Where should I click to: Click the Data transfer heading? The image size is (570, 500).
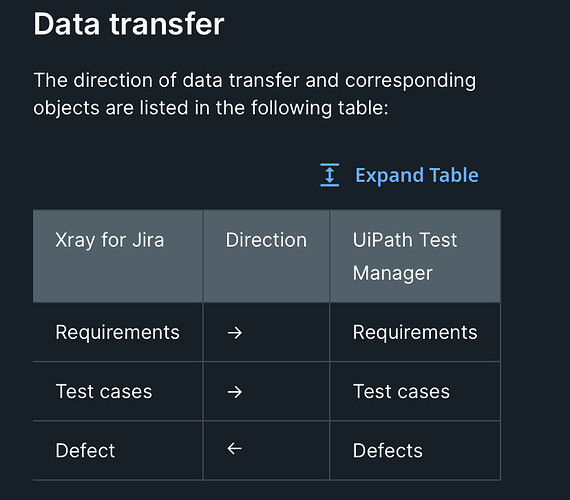coord(129,24)
